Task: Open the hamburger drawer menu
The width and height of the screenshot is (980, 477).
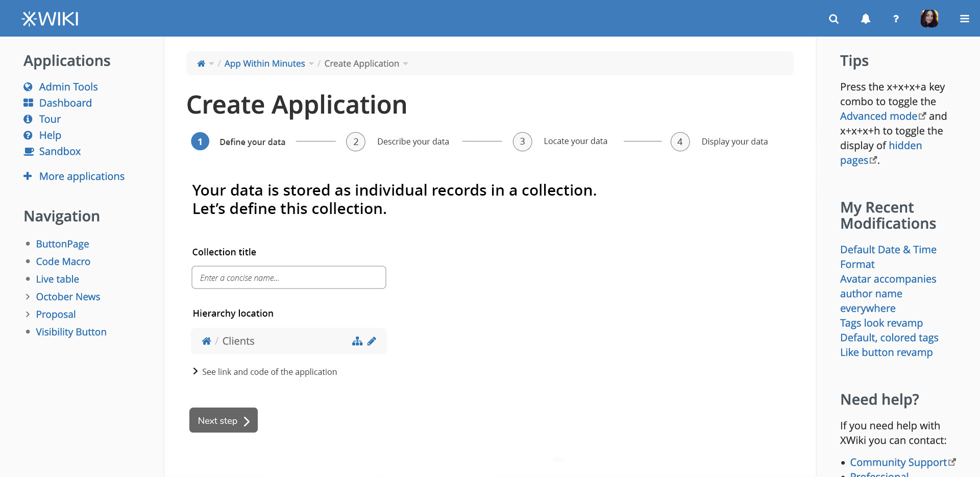Action: (964, 19)
